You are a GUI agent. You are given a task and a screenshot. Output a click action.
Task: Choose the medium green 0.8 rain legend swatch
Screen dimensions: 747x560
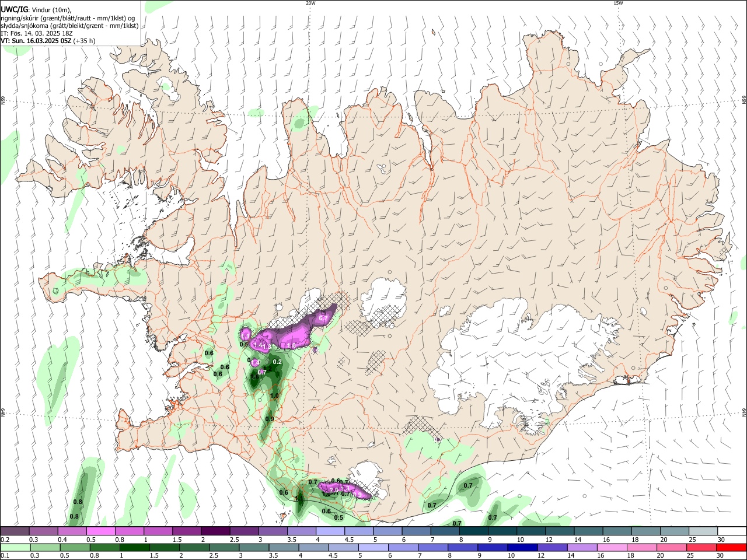(x=105, y=547)
